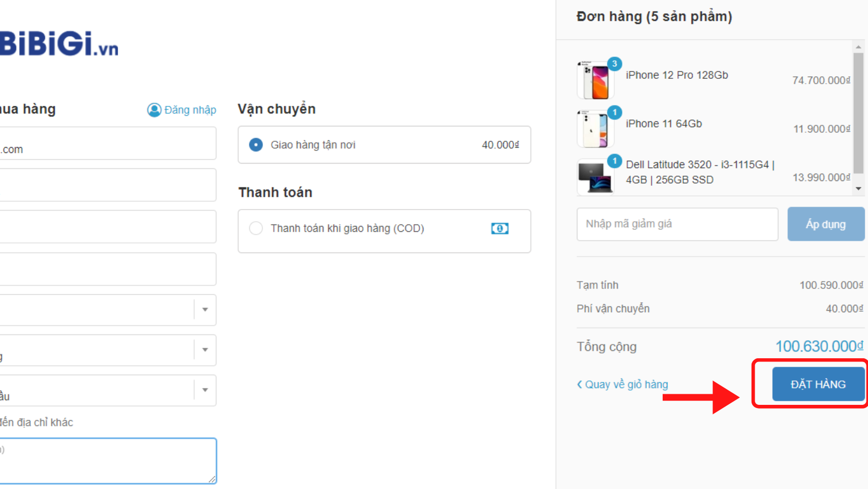Select Giao hàng tận nơi shipping option

(x=256, y=144)
